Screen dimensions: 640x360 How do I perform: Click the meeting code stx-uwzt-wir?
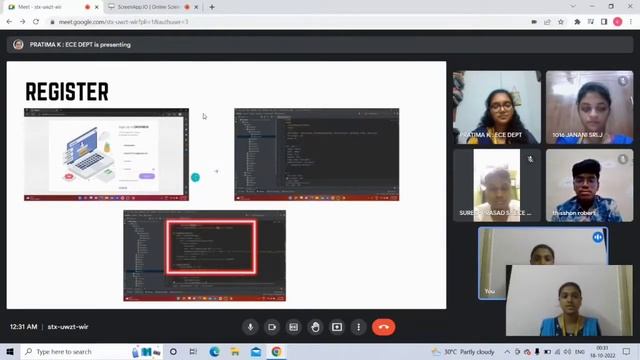[68, 327]
